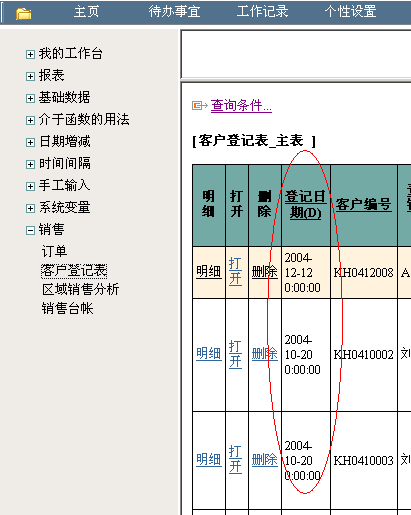The width and height of the screenshot is (411, 515).
Task: Collapse the 销售 tree node
Action: click(30, 230)
